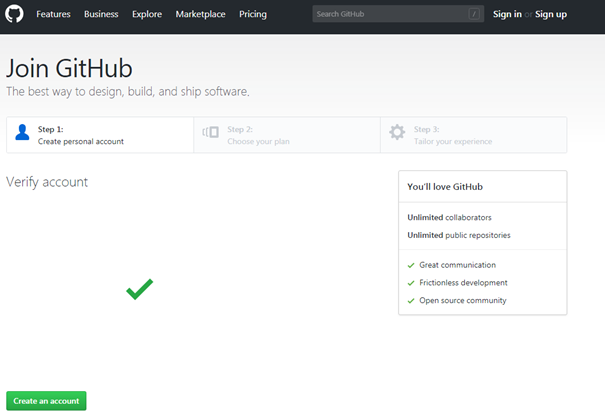Click the Unlimited public repositories text

[459, 235]
